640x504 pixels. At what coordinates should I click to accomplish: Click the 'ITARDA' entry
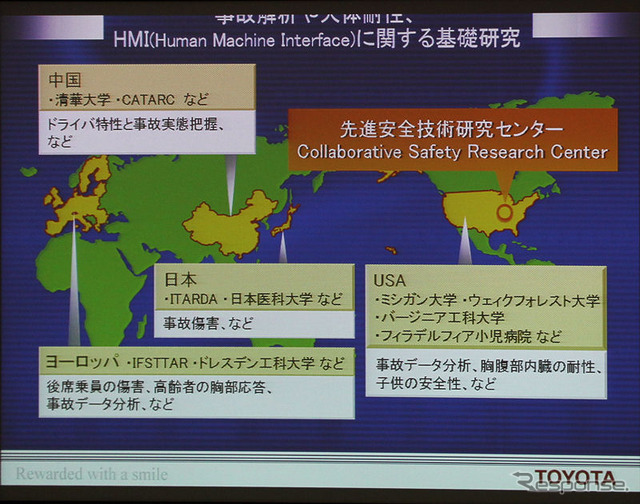coord(193,300)
